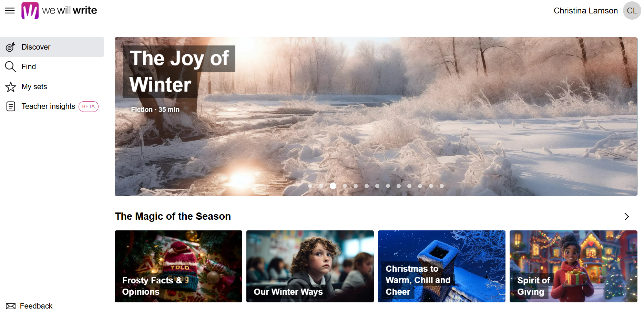The width and height of the screenshot is (644, 312).
Task: Click the We Will Write logo
Action: coord(59,11)
